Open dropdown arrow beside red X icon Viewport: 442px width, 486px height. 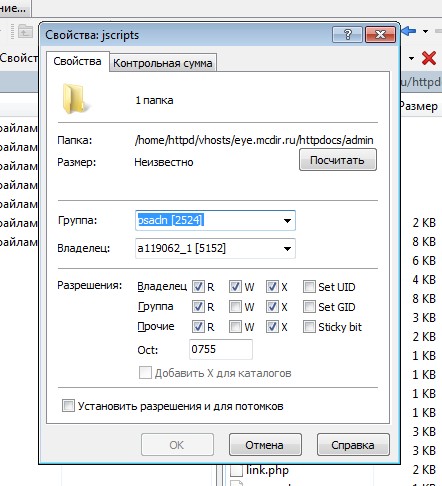pyautogui.click(x=411, y=58)
